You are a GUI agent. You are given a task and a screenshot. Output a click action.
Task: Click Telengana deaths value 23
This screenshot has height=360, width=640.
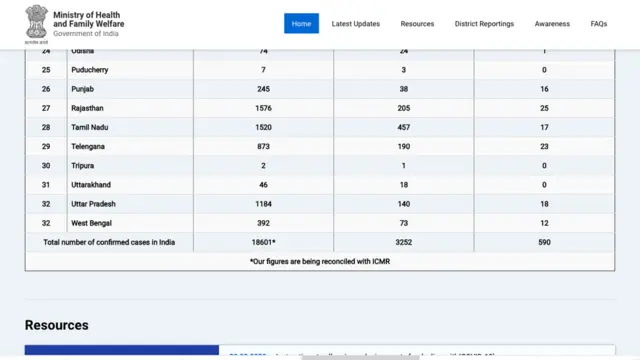(x=544, y=147)
